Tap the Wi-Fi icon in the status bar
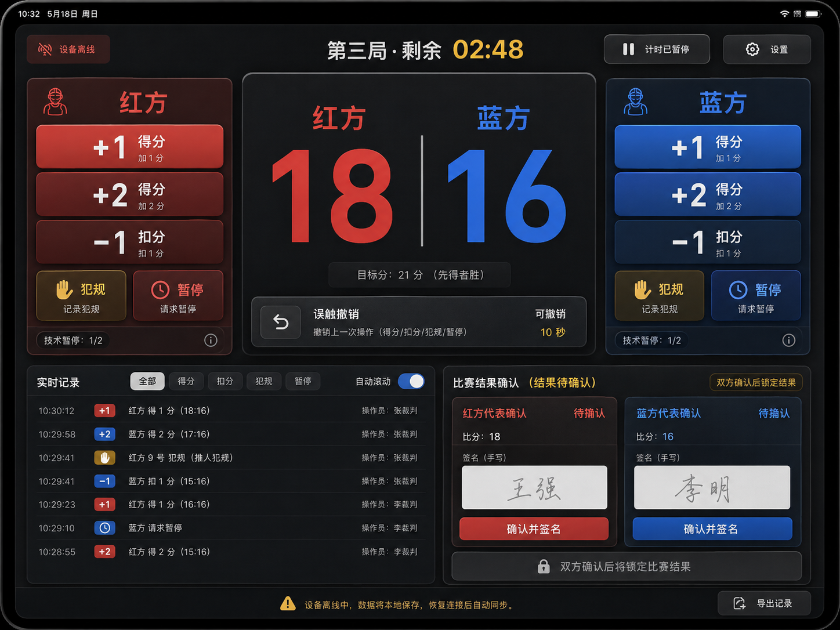Screen dimensions: 840x630 pyautogui.click(x=784, y=13)
